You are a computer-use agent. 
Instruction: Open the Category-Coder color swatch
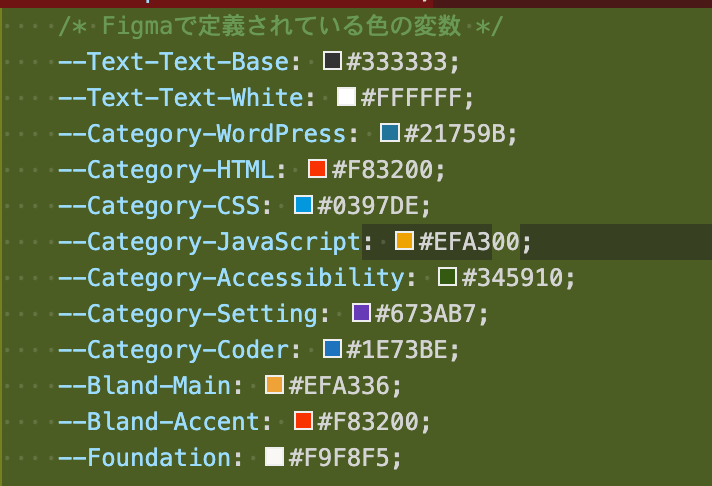pos(333,350)
